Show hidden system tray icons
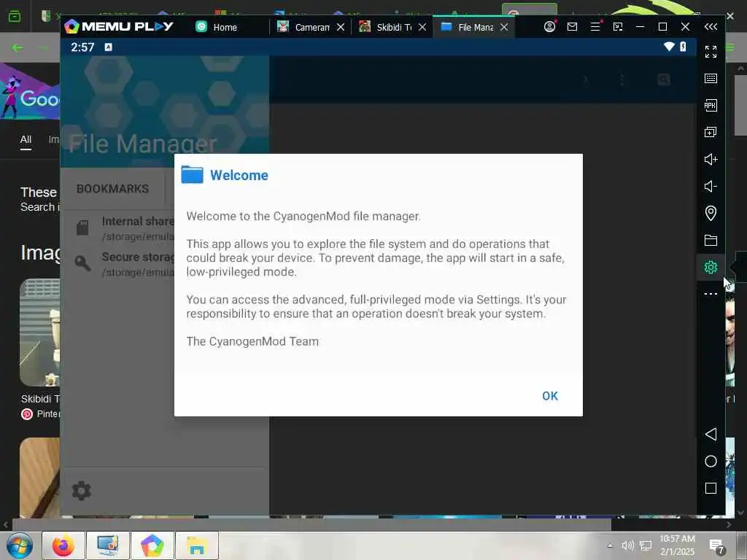The height and width of the screenshot is (560, 747). click(609, 545)
